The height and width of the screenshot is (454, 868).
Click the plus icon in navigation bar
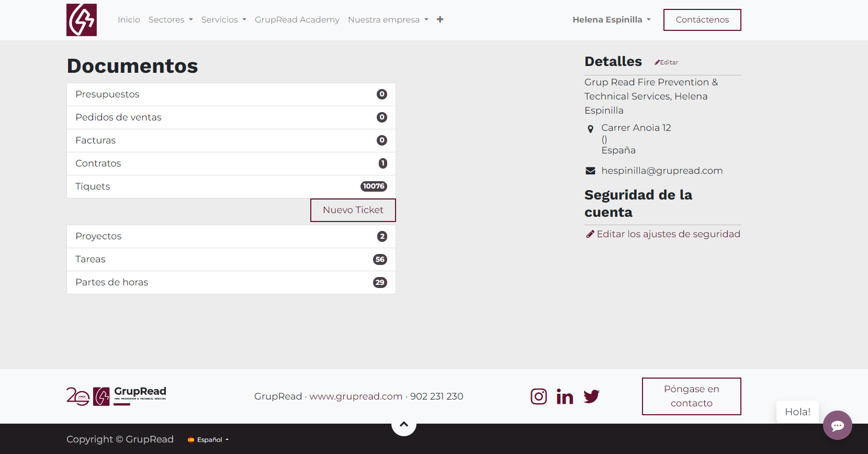click(x=440, y=19)
